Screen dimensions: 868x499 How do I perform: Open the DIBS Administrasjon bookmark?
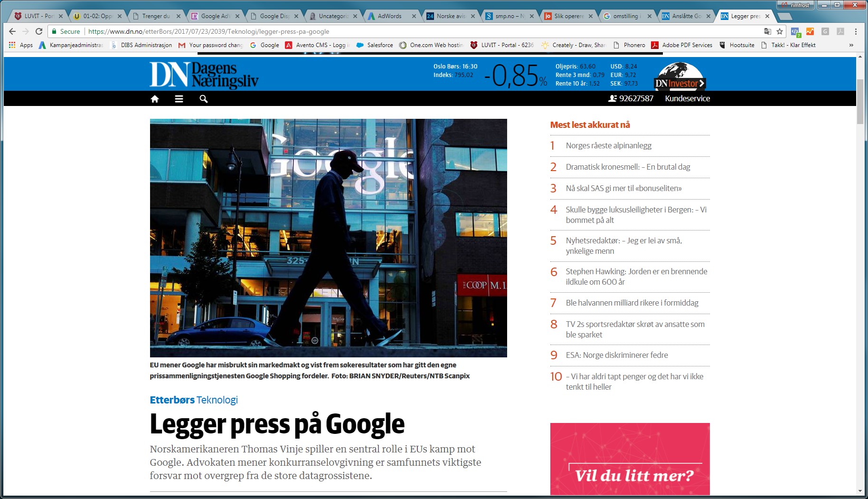tap(141, 45)
